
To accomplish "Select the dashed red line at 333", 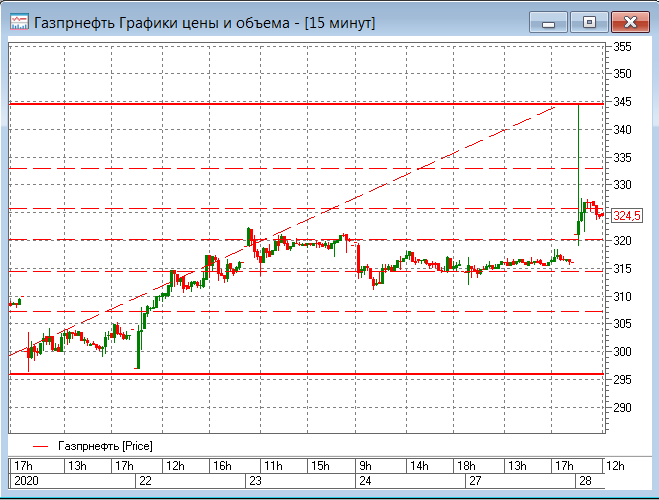I will [300, 169].
